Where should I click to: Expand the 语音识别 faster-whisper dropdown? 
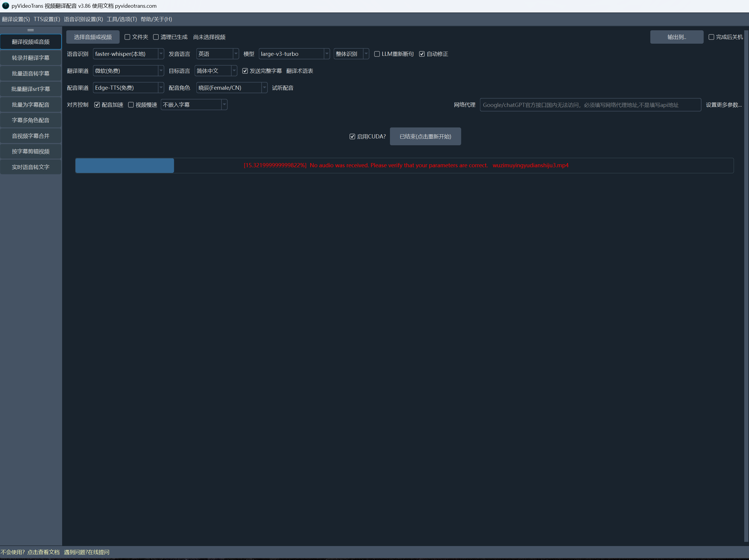click(x=128, y=54)
